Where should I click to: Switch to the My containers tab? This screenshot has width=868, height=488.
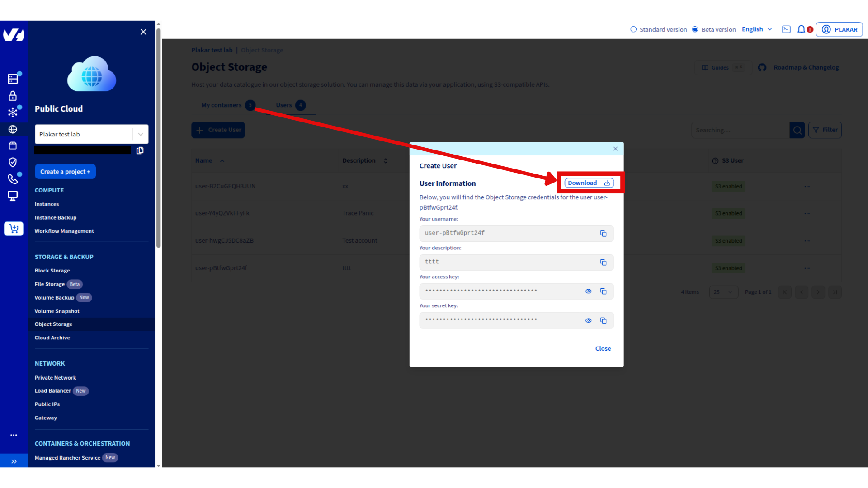tap(222, 105)
